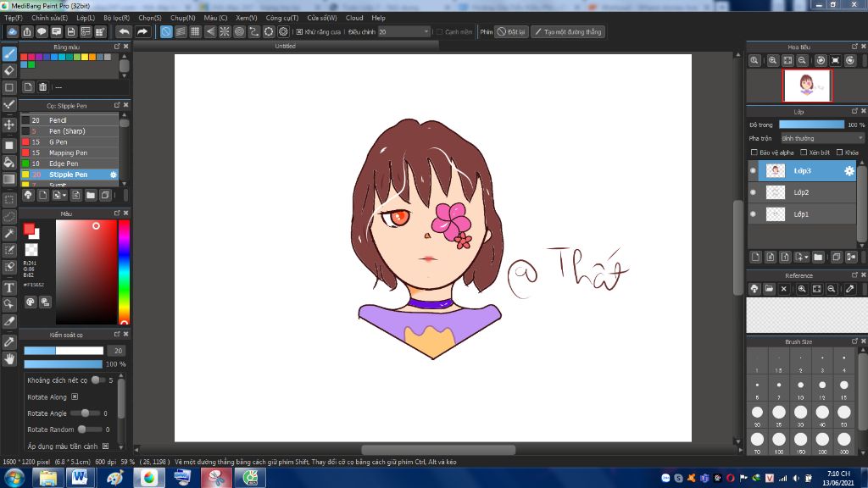This screenshot has height=488, width=868.
Task: Open the Cloud menu
Action: click(x=354, y=18)
